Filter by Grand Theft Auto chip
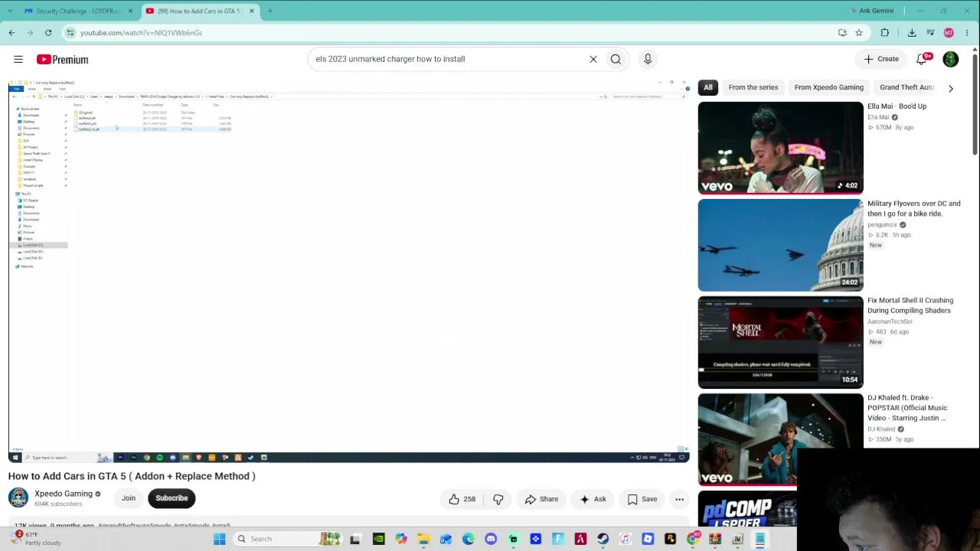Image resolution: width=980 pixels, height=551 pixels. click(906, 87)
